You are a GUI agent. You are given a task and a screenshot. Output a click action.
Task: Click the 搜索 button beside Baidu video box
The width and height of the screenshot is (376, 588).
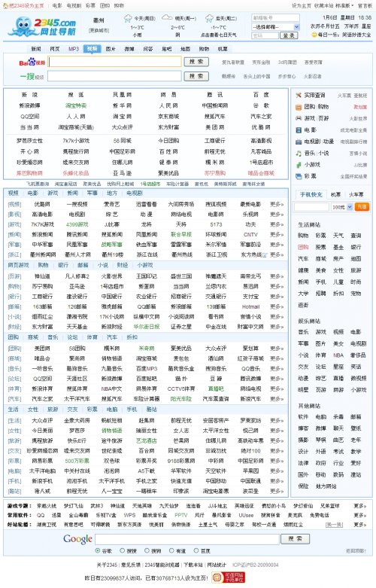tap(196, 62)
